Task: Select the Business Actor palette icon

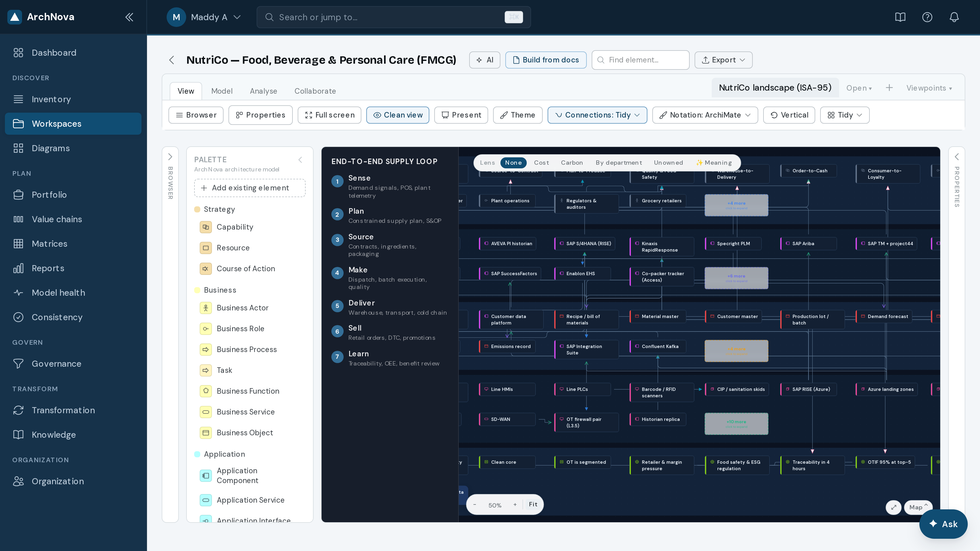Action: [x=206, y=308]
